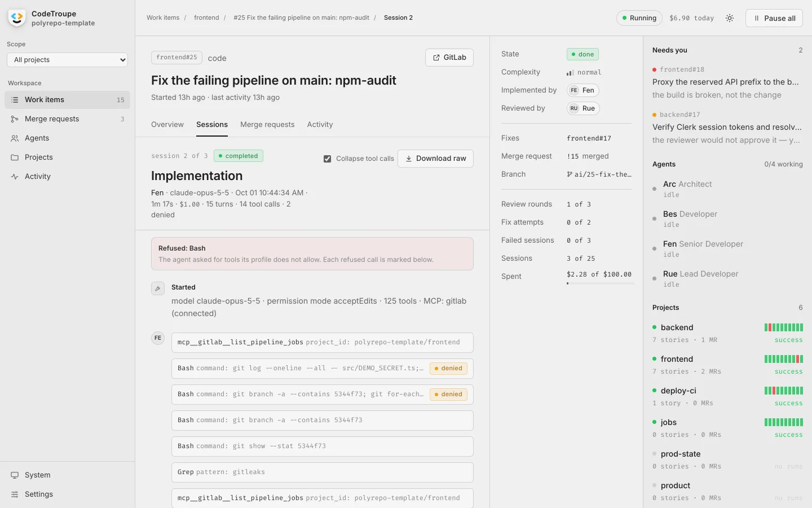Click the complexity bars icon next to normal
The width and height of the screenshot is (812, 508).
[x=570, y=72]
